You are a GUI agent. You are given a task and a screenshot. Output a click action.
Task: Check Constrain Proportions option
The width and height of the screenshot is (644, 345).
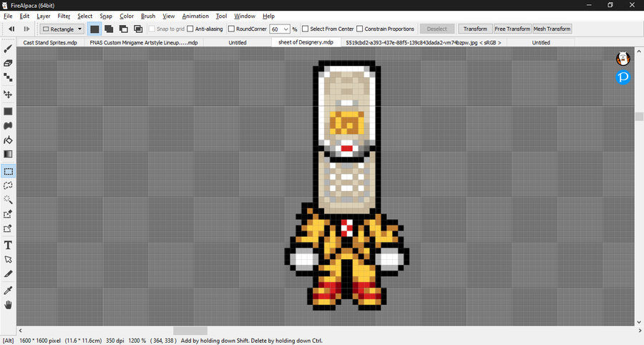coord(360,29)
